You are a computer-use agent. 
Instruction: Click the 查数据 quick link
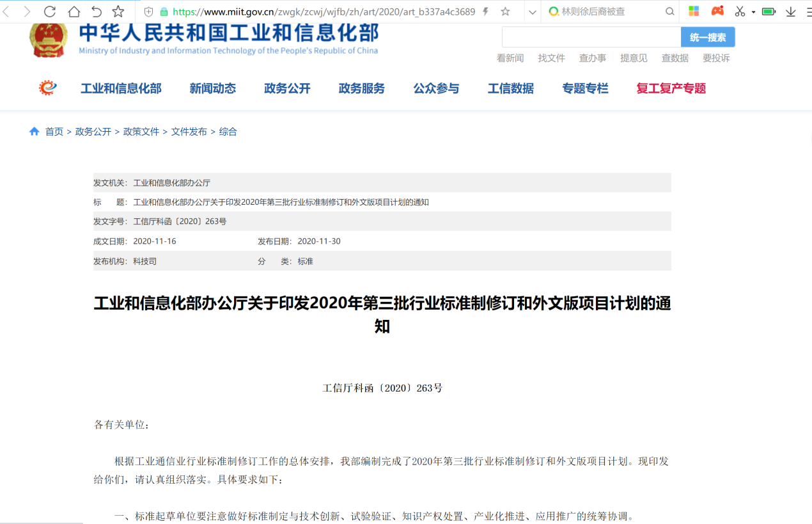tap(675, 58)
